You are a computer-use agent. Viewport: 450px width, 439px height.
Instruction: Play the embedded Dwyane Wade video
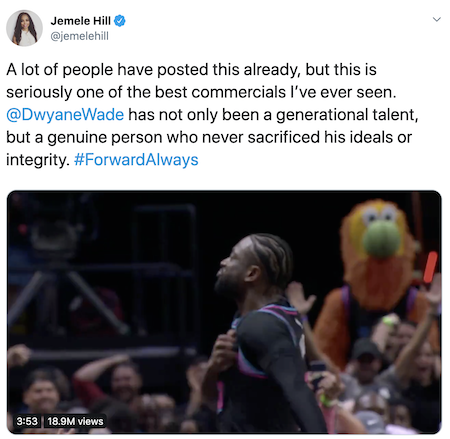[x=224, y=312]
